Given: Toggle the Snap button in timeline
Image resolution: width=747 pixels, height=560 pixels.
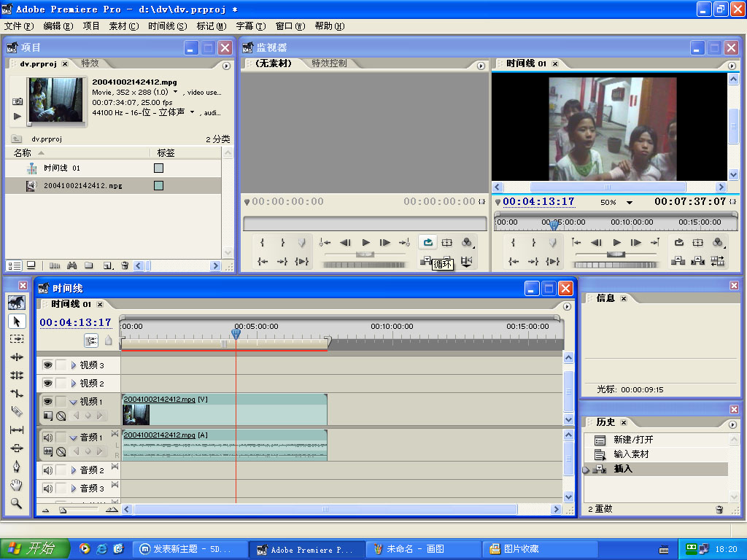Looking at the screenshot, I should point(91,340).
